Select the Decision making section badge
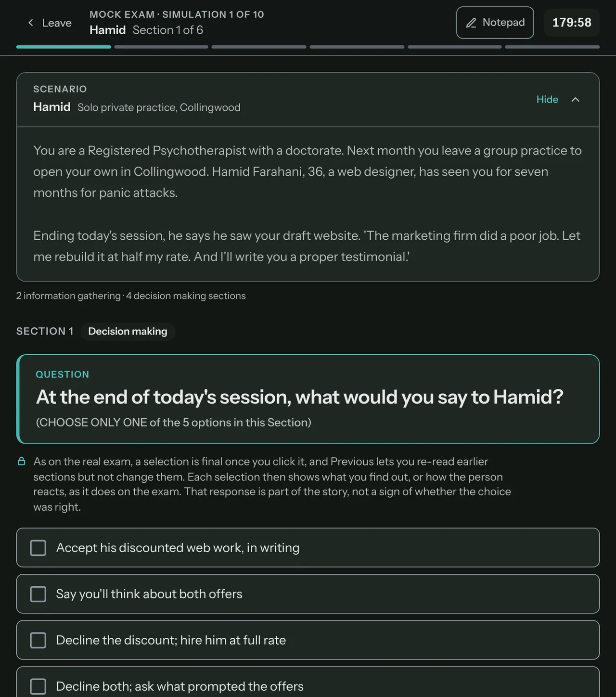This screenshot has height=697, width=616. [x=128, y=332]
